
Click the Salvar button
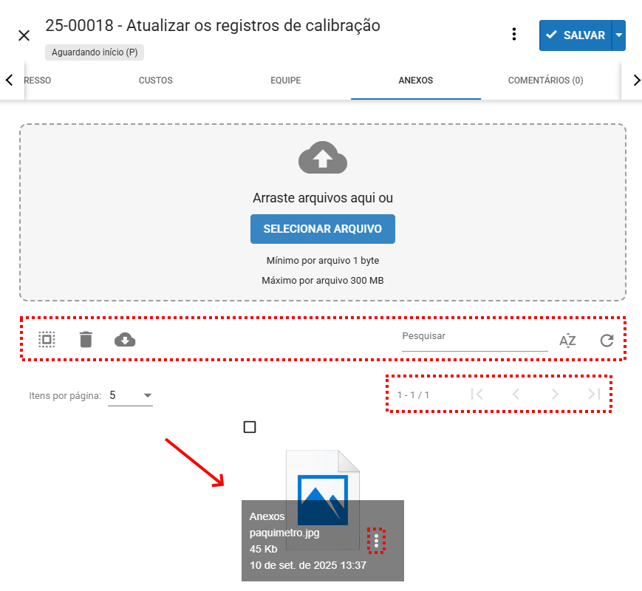[576, 35]
